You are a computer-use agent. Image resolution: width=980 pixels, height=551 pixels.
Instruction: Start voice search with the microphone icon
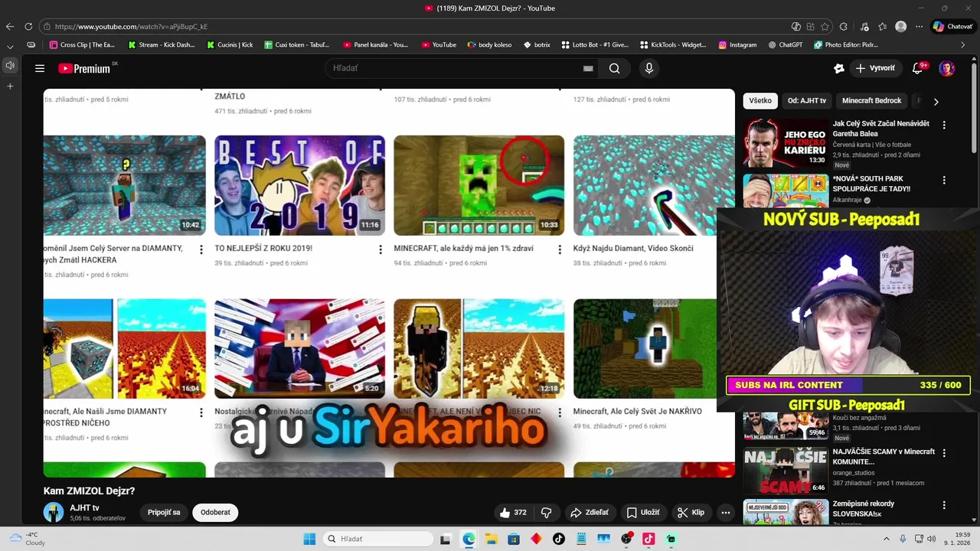coord(649,68)
